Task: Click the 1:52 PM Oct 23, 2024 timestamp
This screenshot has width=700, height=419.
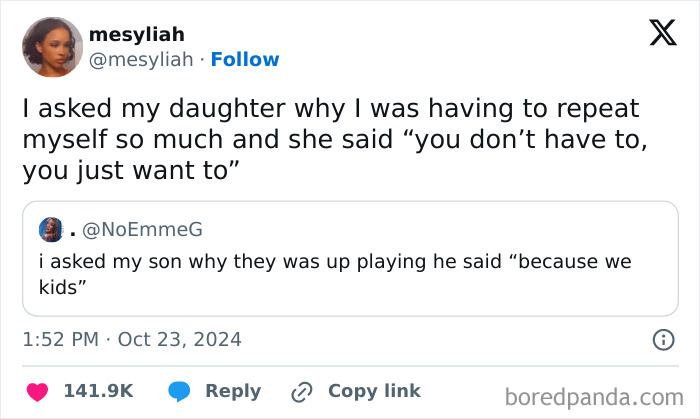Action: pos(132,340)
